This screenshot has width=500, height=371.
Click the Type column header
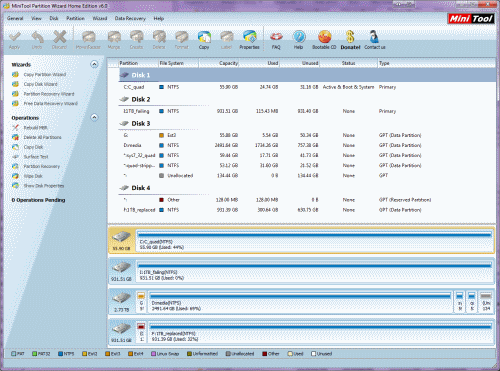(436, 63)
